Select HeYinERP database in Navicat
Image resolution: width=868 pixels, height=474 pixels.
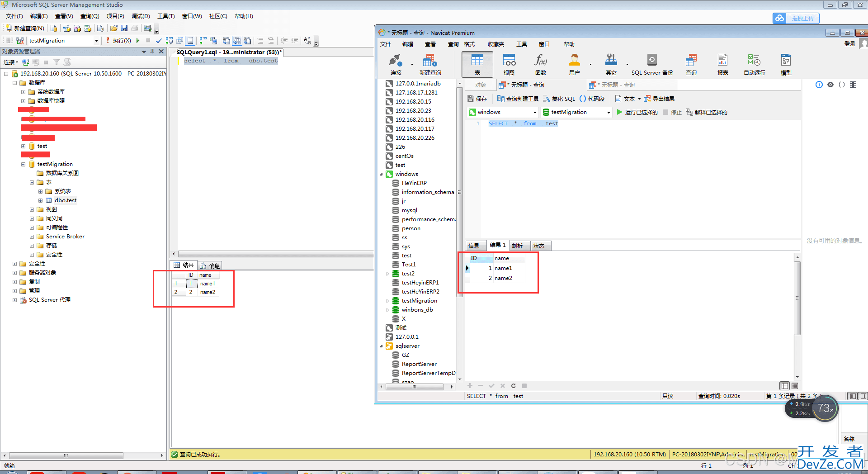pyautogui.click(x=414, y=183)
